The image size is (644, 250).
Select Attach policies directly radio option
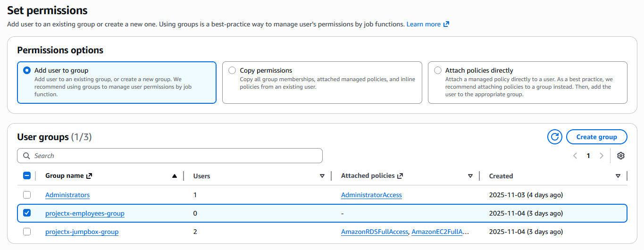click(438, 70)
